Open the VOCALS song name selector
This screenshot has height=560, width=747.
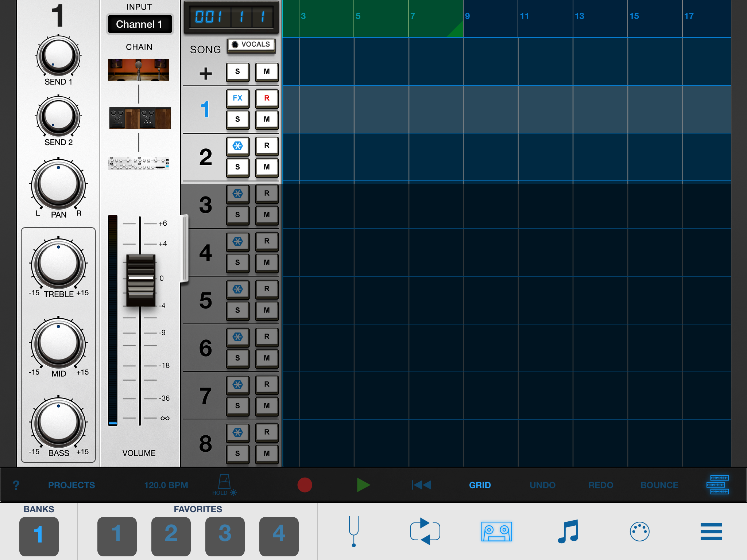click(251, 44)
